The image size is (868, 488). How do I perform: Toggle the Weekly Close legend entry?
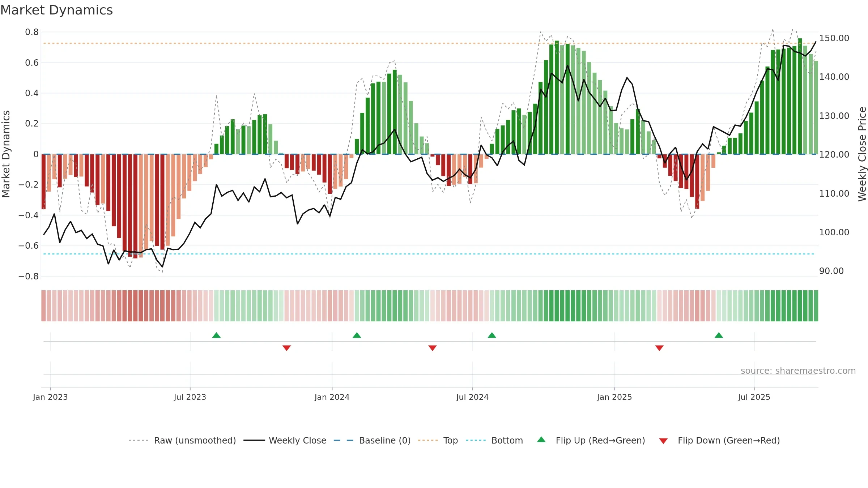click(x=285, y=440)
